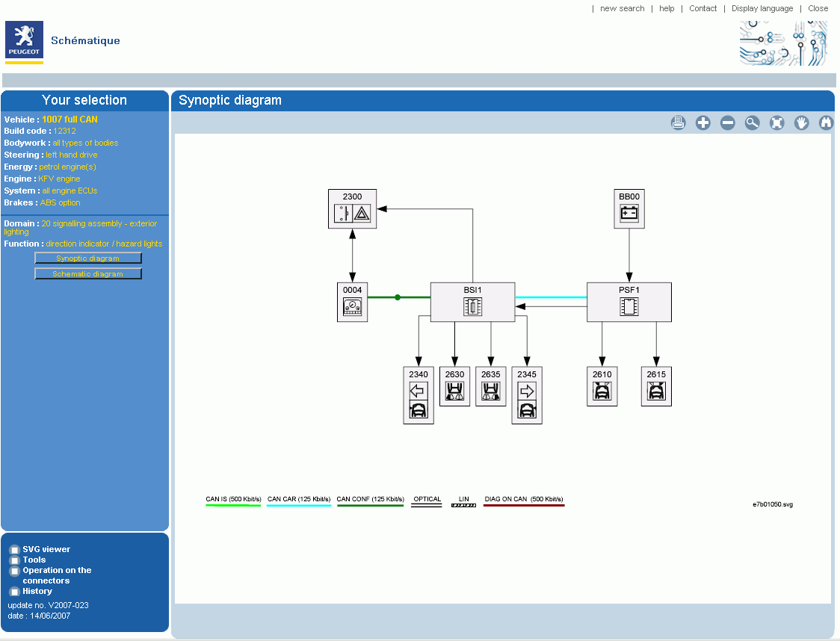Select the magnifier zoom-area tool
The image size is (840, 641).
(752, 123)
